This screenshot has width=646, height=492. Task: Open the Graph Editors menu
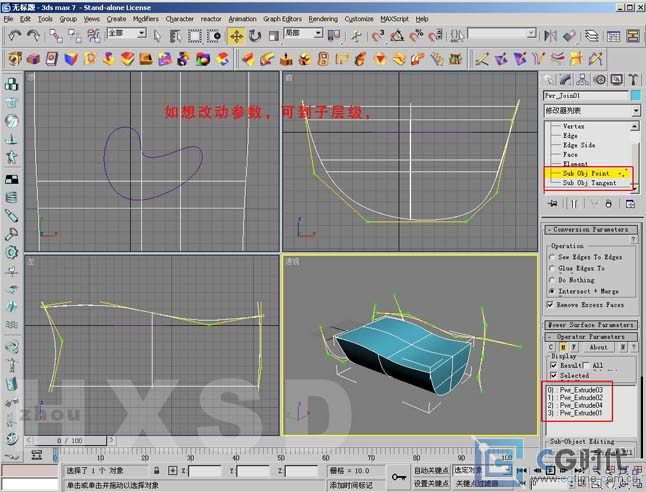pos(282,19)
